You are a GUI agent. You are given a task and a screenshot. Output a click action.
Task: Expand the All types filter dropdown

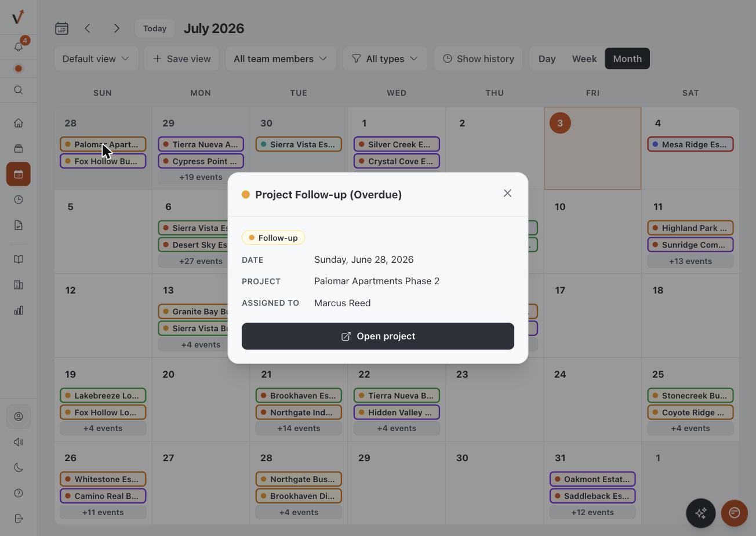(385, 59)
